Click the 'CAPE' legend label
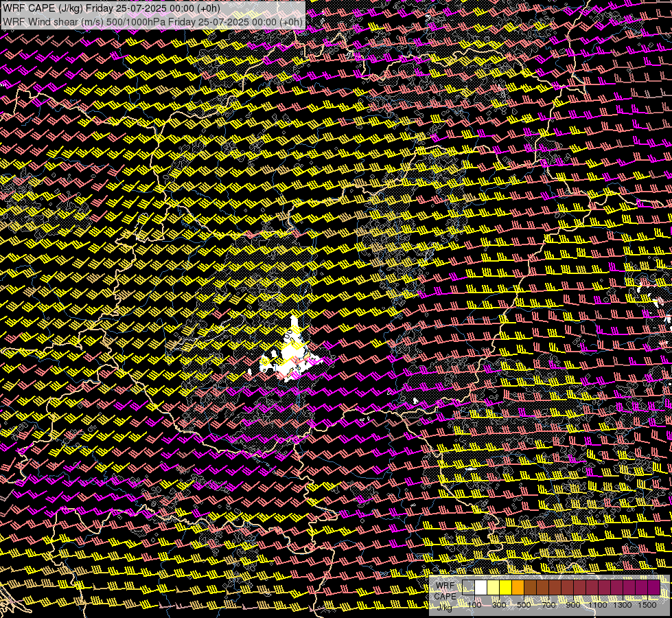This screenshot has height=618, width=672. pyautogui.click(x=445, y=596)
